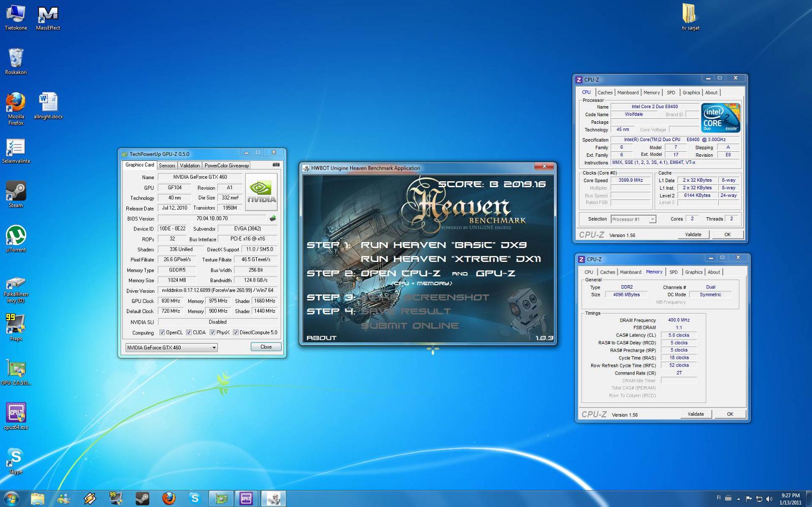Show hidden system tray icons arrow
This screenshot has width=812, height=507.
[x=738, y=499]
